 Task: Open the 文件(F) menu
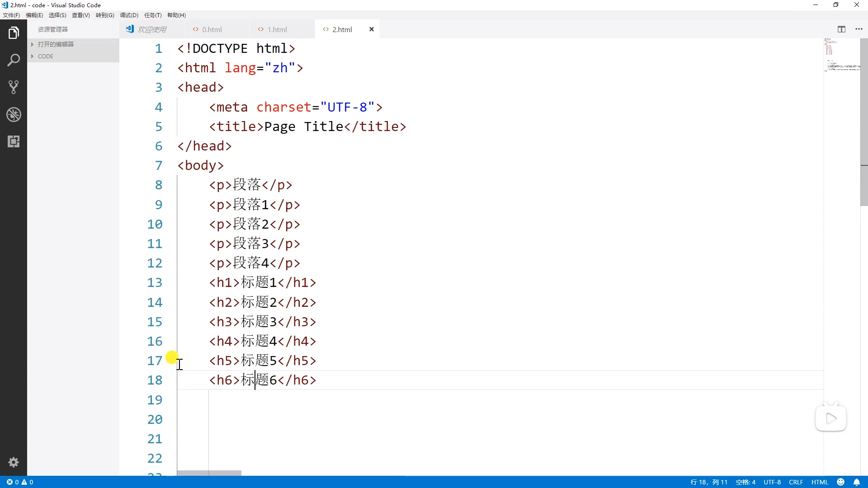point(11,15)
